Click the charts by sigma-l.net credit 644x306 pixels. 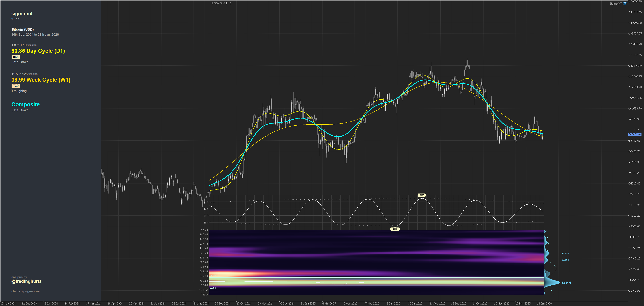[26, 291]
